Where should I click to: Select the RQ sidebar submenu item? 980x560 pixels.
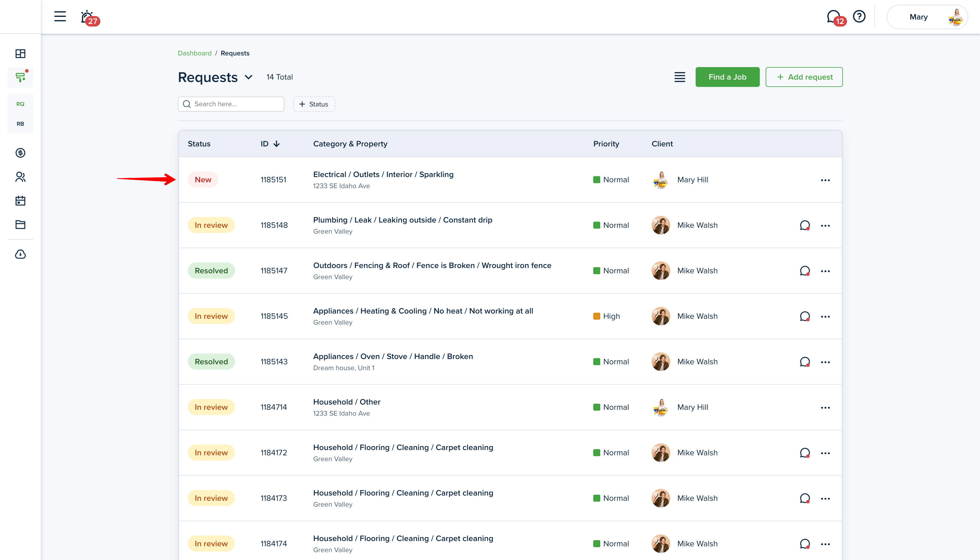[20, 104]
